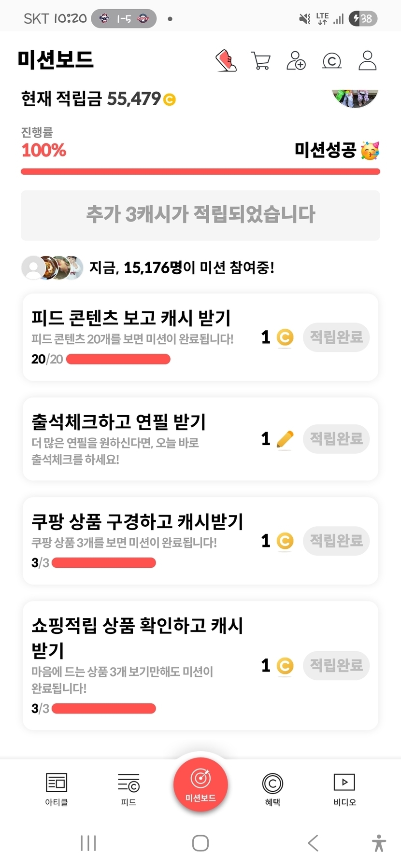Tap 적립완료 for Coupang product mission
Viewport: 401px width, 868px height.
tap(336, 541)
